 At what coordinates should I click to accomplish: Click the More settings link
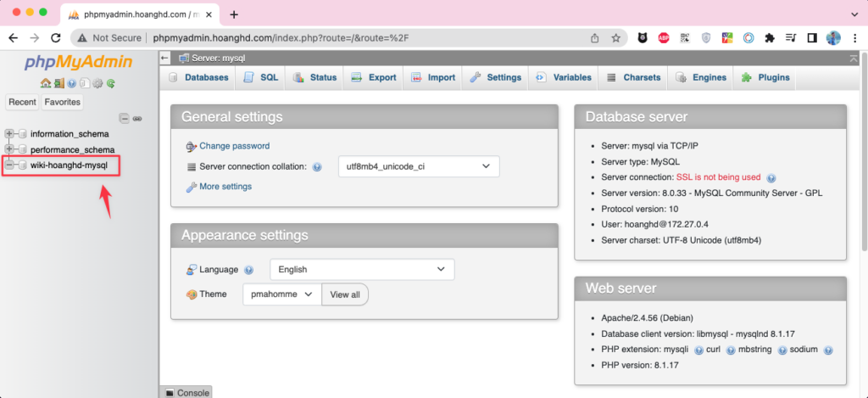tap(225, 187)
